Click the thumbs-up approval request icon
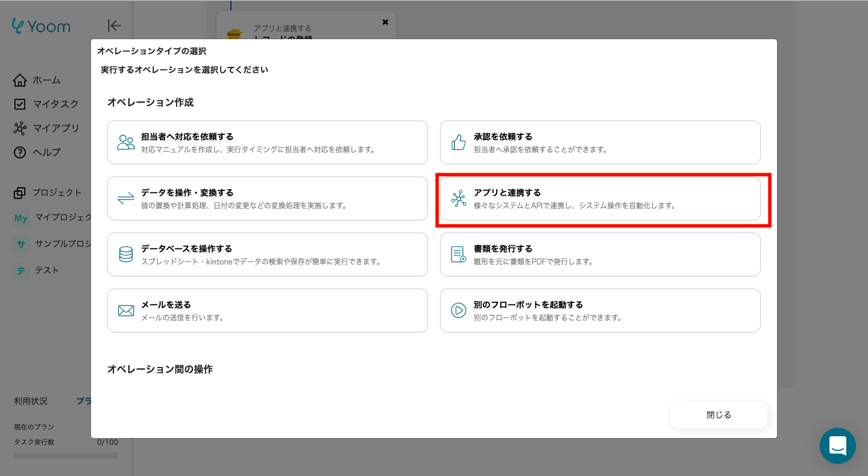This screenshot has width=868, height=476. pos(459,142)
